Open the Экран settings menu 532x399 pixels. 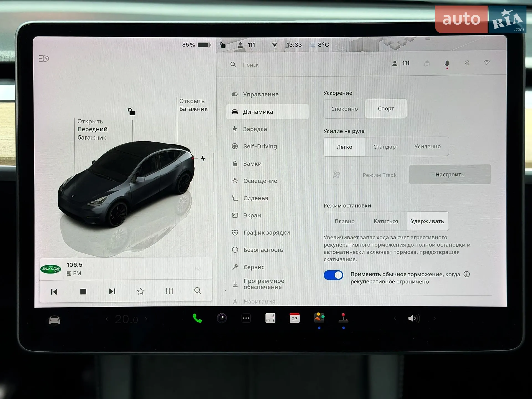point(267,215)
